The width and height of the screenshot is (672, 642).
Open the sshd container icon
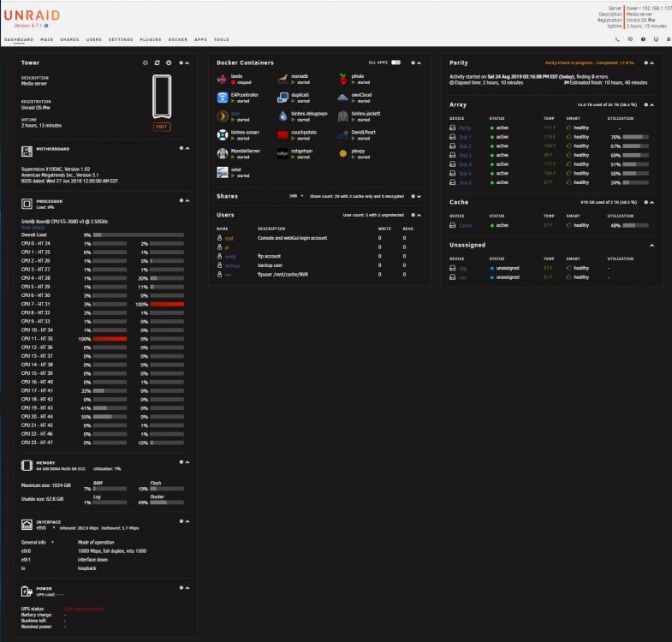point(222,172)
